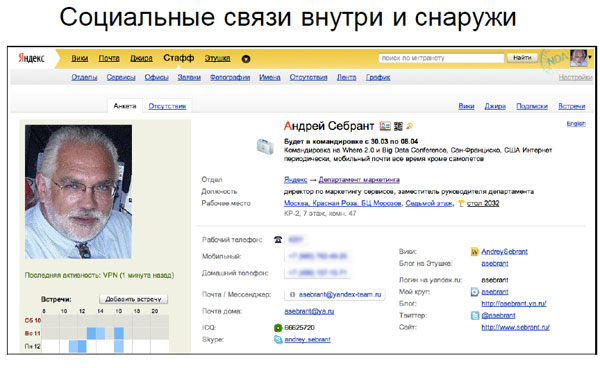The height and width of the screenshot is (368, 600).
Task: Switch to the Анкета tab
Action: click(x=125, y=106)
